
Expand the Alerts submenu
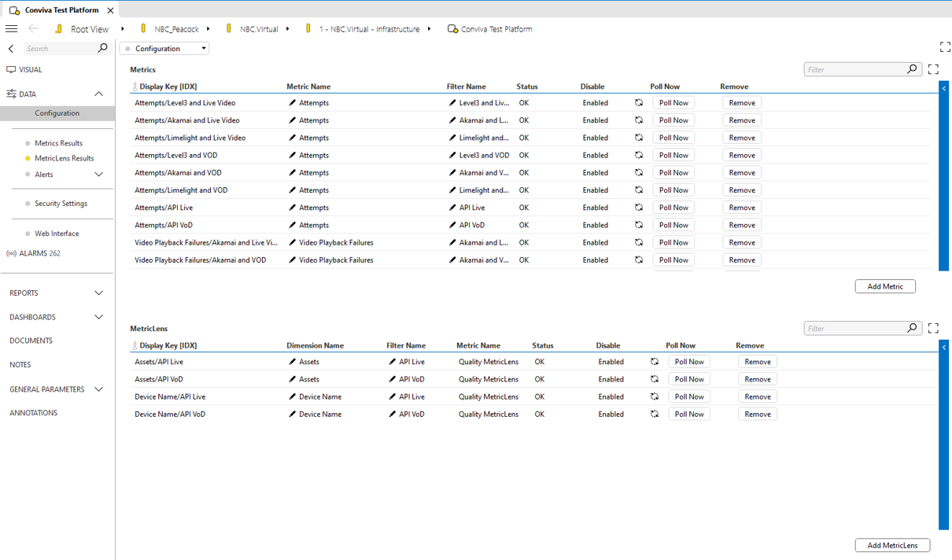click(x=98, y=175)
